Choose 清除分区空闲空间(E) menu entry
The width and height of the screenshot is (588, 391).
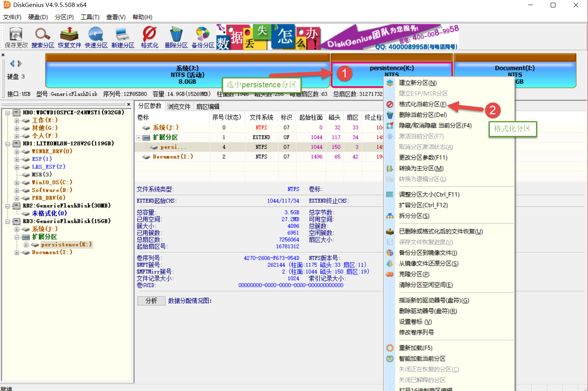tap(449, 285)
